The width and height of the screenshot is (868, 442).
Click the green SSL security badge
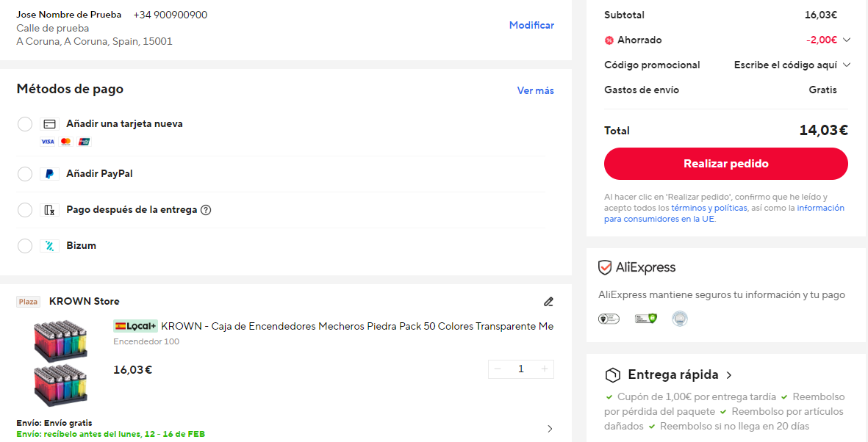(645, 318)
